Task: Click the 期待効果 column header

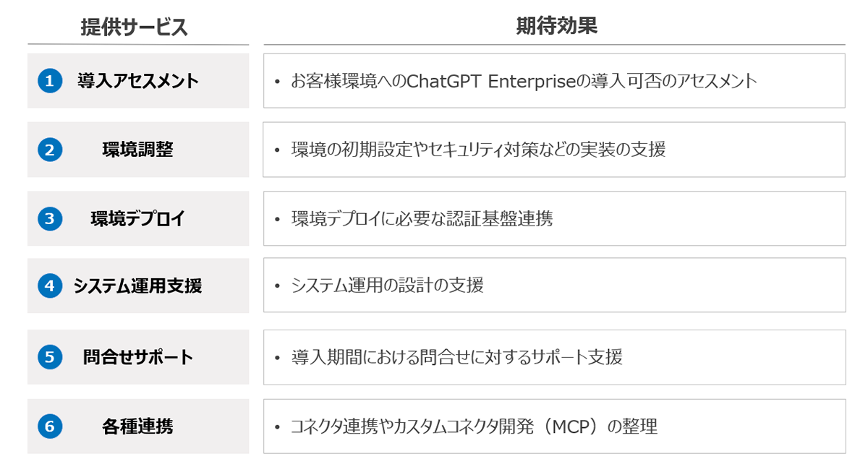Action: point(556,26)
